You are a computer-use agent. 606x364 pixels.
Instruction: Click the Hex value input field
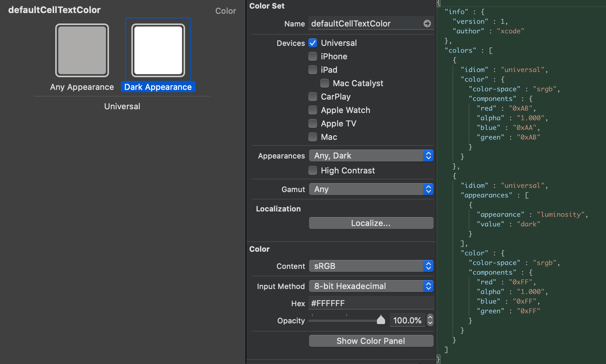click(x=371, y=303)
